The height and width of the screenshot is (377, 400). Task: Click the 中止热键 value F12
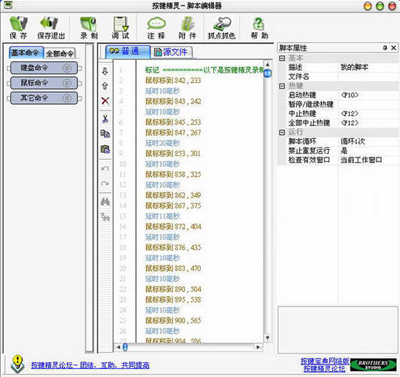tap(350, 114)
